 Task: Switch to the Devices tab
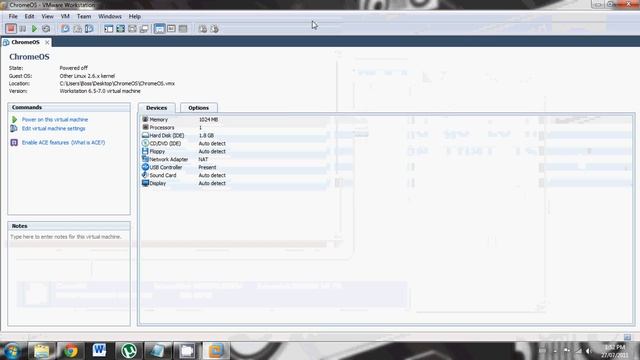[157, 108]
